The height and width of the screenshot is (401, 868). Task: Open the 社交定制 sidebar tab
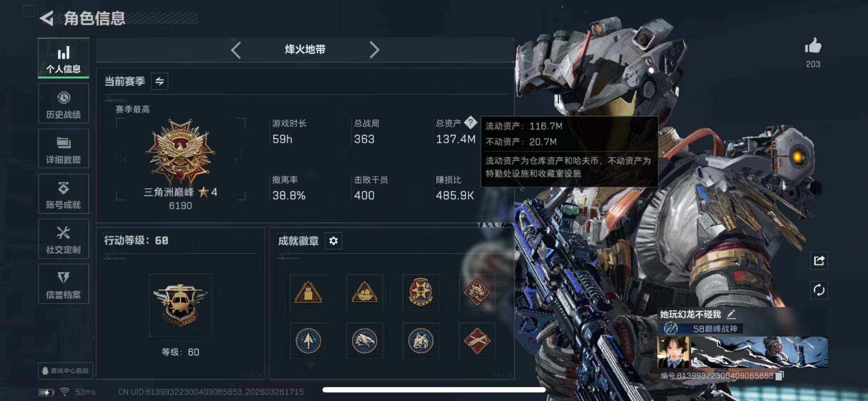(x=63, y=239)
